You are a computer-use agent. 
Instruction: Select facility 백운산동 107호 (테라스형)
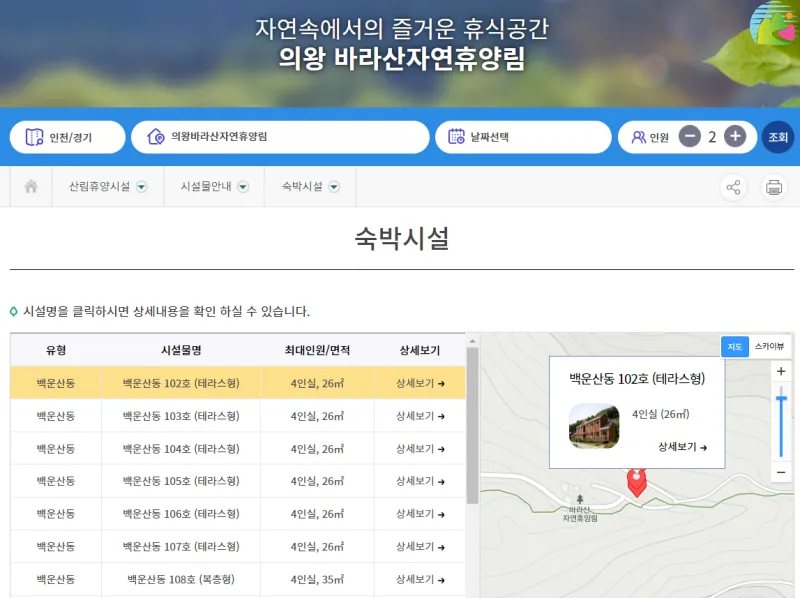point(181,547)
